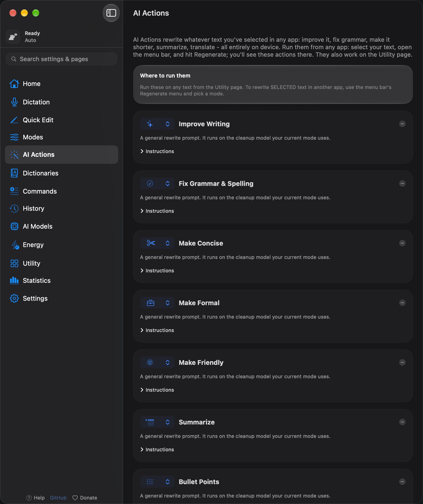Image resolution: width=423 pixels, height=504 pixels.
Task: Click the Quick Edit pencil icon
Action: [x=14, y=120]
